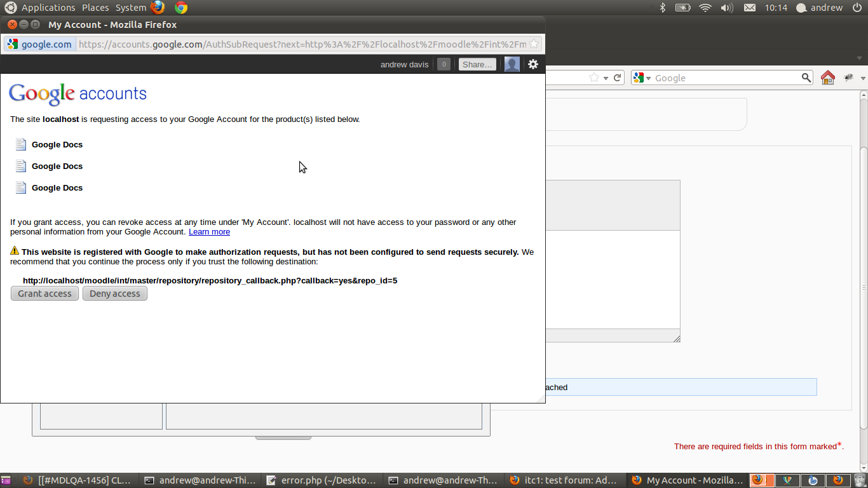Reload the page in the background Firefox window

[616, 78]
